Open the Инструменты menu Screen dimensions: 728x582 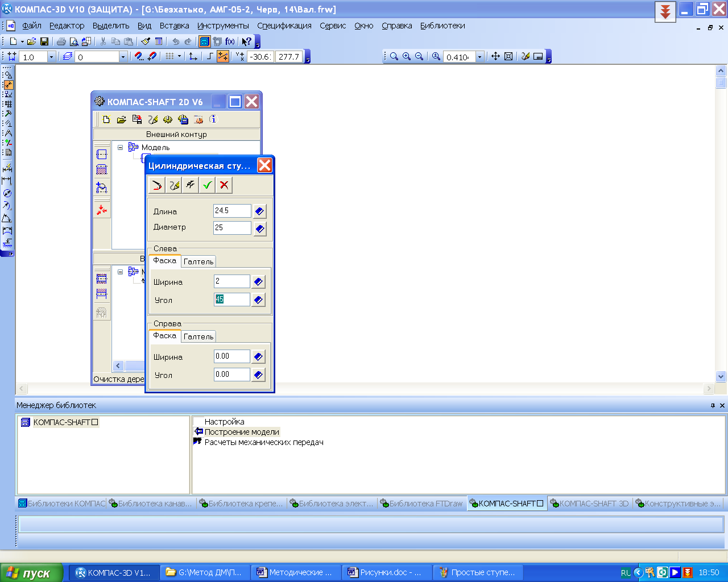tap(223, 26)
